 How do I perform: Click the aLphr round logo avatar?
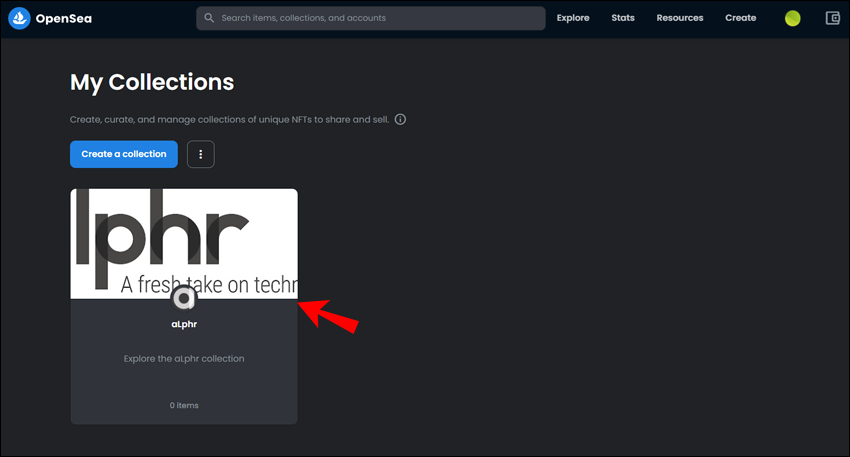click(184, 298)
